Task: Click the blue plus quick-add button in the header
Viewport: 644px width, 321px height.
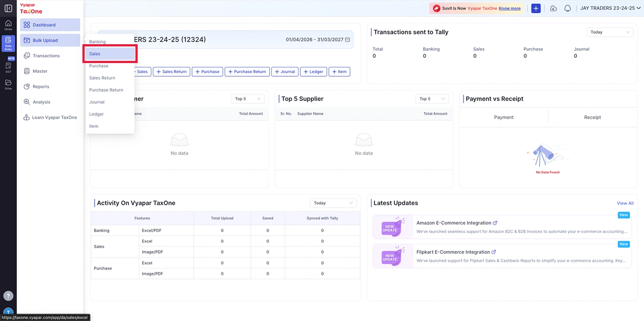Action: tap(536, 8)
